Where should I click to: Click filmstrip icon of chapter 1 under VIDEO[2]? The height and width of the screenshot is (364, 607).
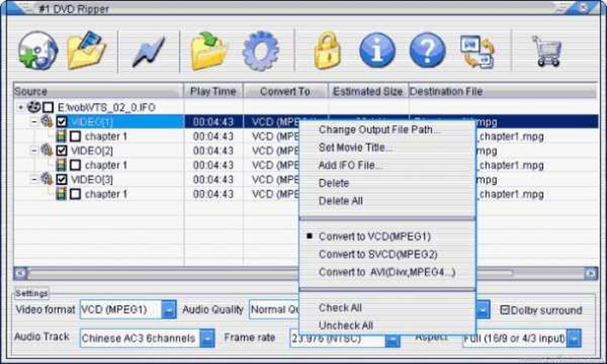(x=61, y=165)
